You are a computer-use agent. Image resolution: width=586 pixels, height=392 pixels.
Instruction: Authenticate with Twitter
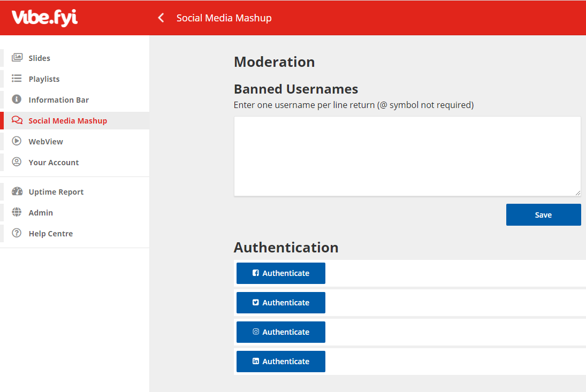click(x=280, y=303)
